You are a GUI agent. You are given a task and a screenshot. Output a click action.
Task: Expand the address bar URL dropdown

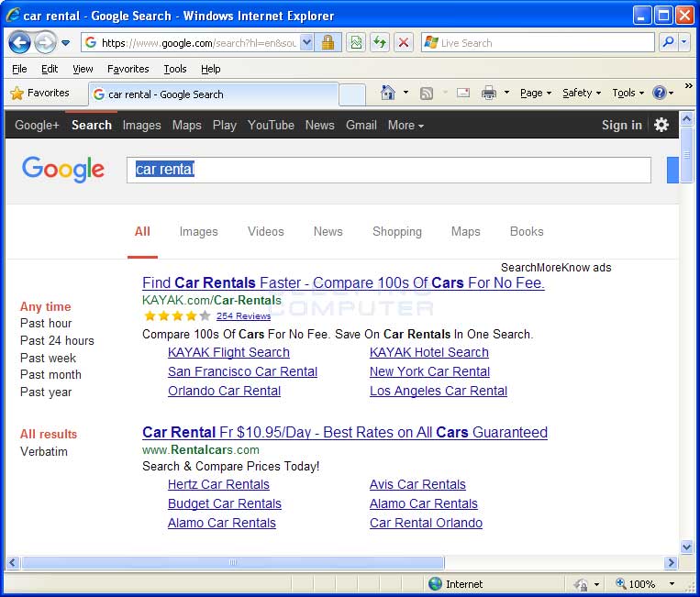[306, 43]
